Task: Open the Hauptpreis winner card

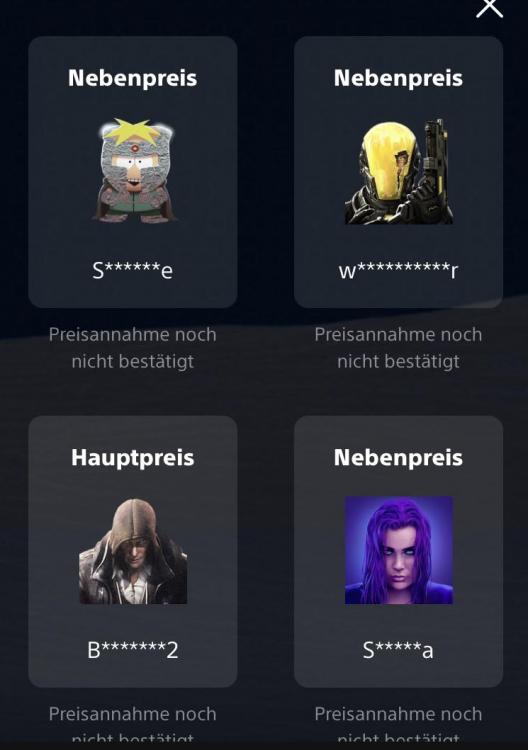Action: tap(133, 551)
